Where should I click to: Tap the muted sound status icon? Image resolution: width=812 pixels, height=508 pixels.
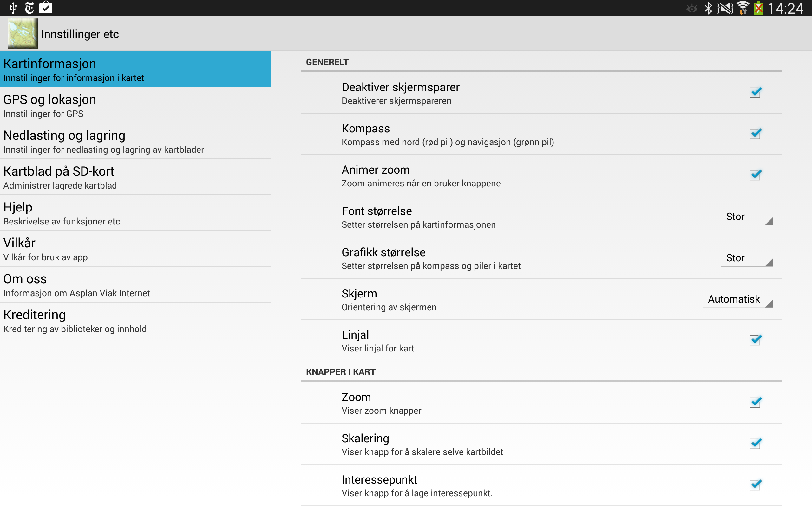(725, 8)
